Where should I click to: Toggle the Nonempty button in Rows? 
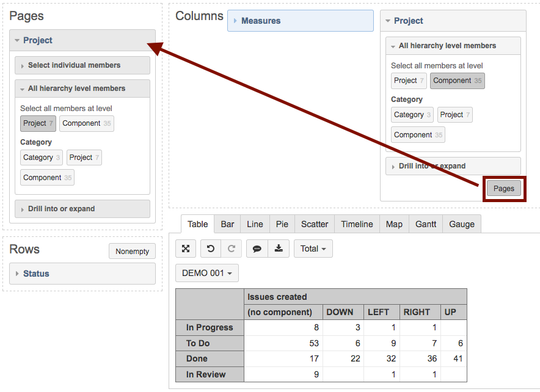[x=132, y=251]
